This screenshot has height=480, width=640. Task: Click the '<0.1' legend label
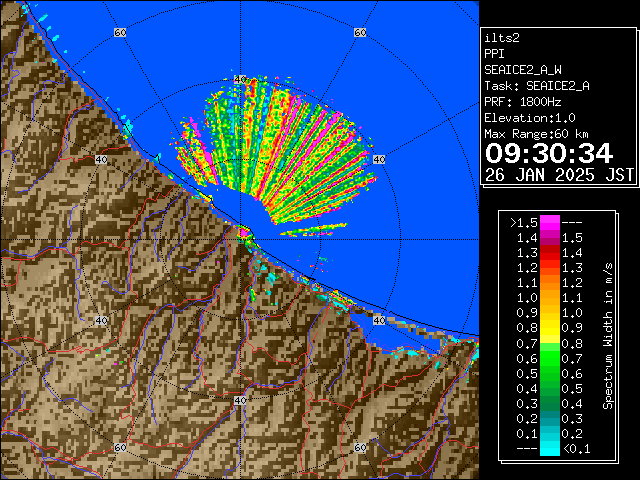tap(577, 449)
